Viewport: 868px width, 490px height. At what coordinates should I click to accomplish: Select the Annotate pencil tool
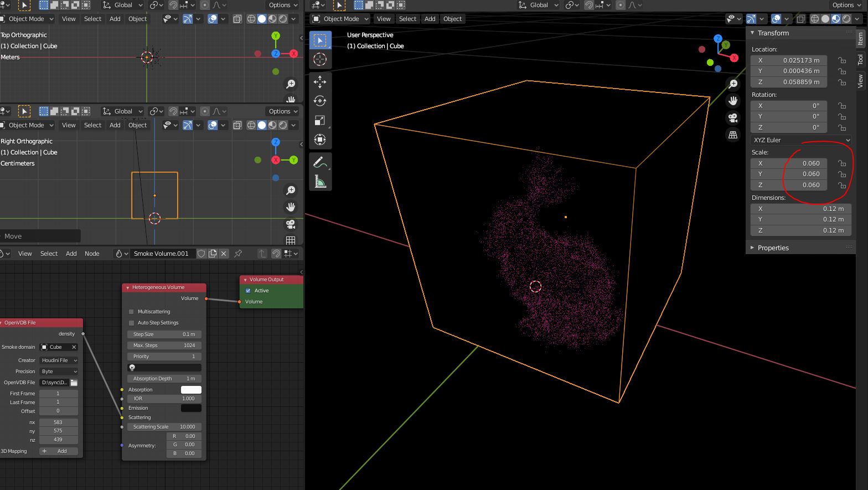(320, 162)
